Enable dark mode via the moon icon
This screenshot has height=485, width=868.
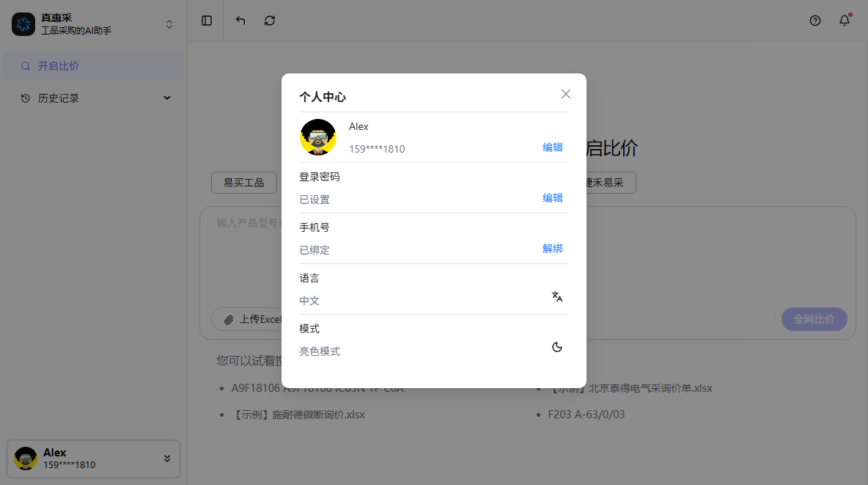tap(556, 346)
